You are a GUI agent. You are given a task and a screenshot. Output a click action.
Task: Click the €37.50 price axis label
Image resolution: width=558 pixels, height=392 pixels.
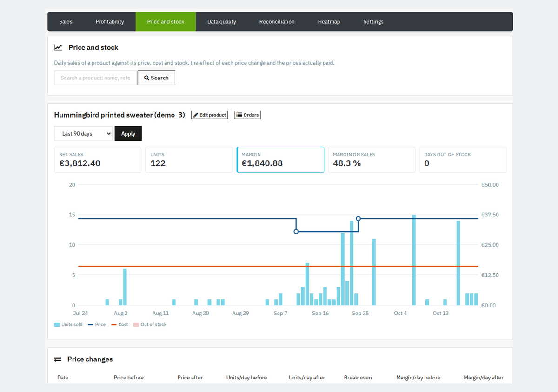click(490, 215)
